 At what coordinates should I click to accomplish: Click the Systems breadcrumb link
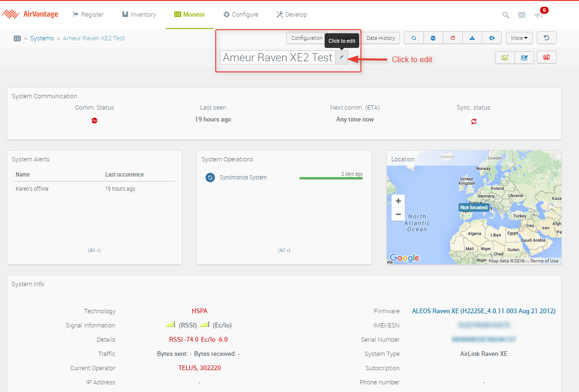(42, 38)
